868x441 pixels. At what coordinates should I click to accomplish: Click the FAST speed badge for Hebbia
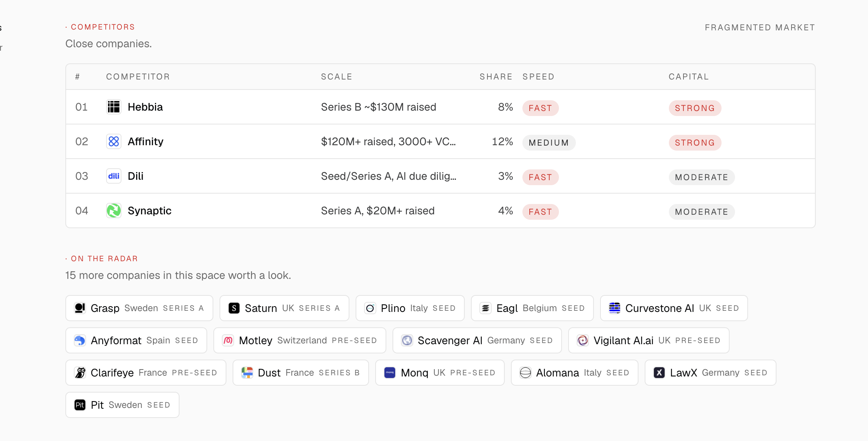(540, 108)
